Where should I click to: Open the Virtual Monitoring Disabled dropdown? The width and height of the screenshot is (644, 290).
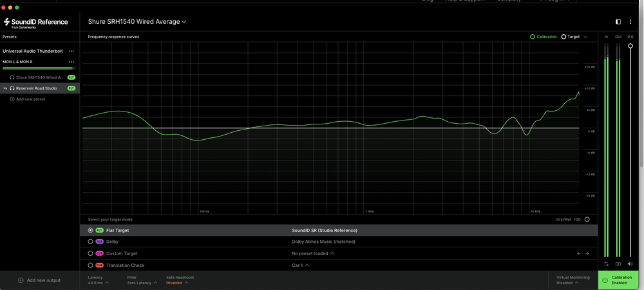click(x=573, y=280)
